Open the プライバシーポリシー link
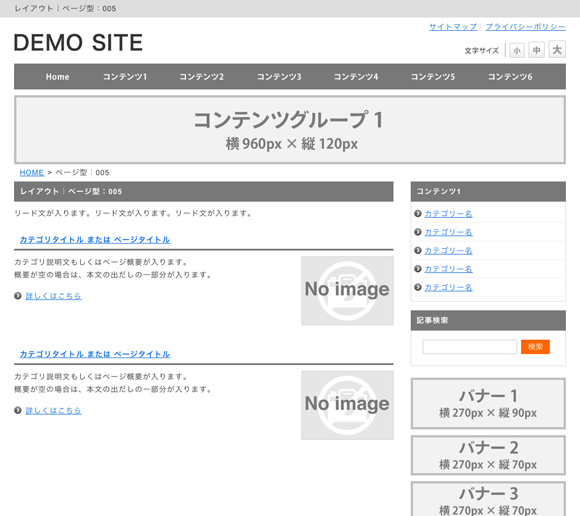The height and width of the screenshot is (516, 580). point(525,27)
